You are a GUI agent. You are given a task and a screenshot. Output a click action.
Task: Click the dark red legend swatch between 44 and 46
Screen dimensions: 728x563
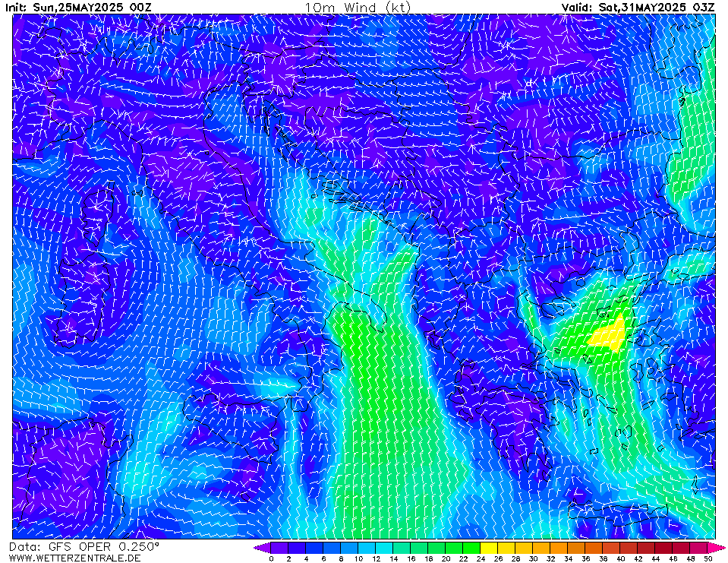(664, 548)
